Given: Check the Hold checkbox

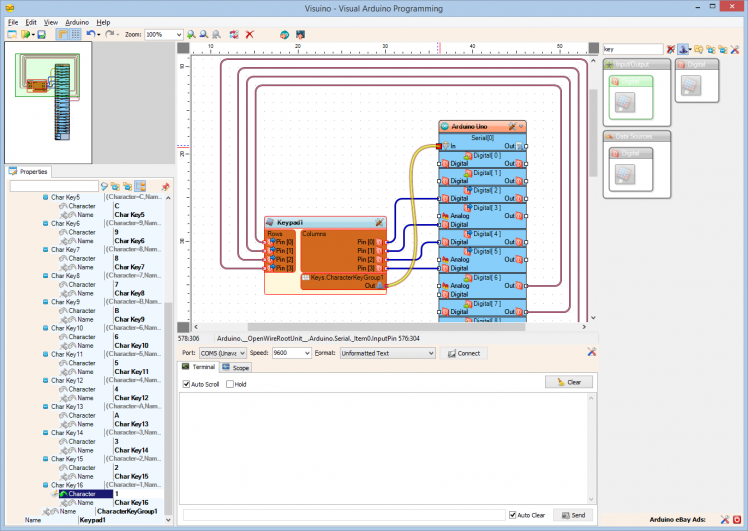Looking at the screenshot, I should coord(230,384).
